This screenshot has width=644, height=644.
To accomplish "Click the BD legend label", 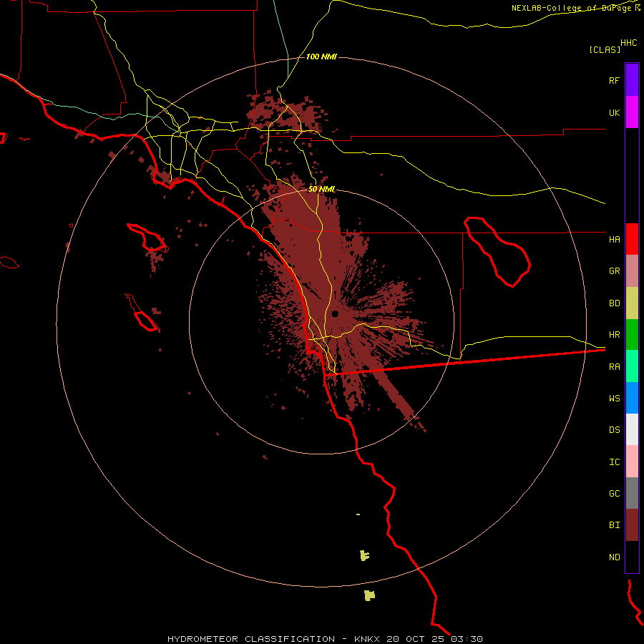I will click(614, 303).
